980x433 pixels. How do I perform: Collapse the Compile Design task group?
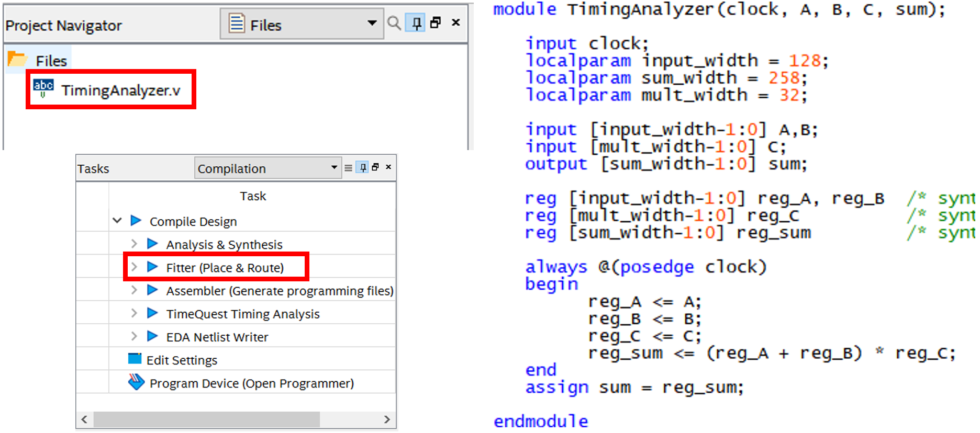click(x=117, y=221)
